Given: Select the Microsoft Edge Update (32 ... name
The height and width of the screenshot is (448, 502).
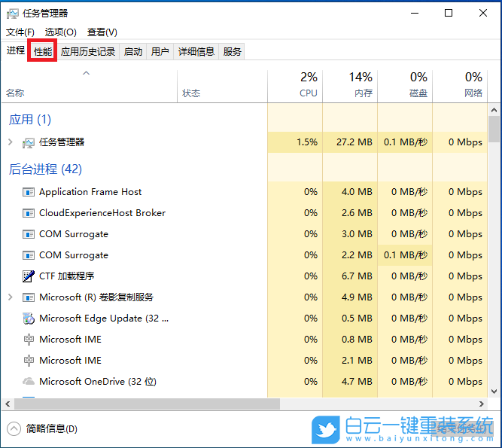Looking at the screenshot, I should [x=104, y=318].
